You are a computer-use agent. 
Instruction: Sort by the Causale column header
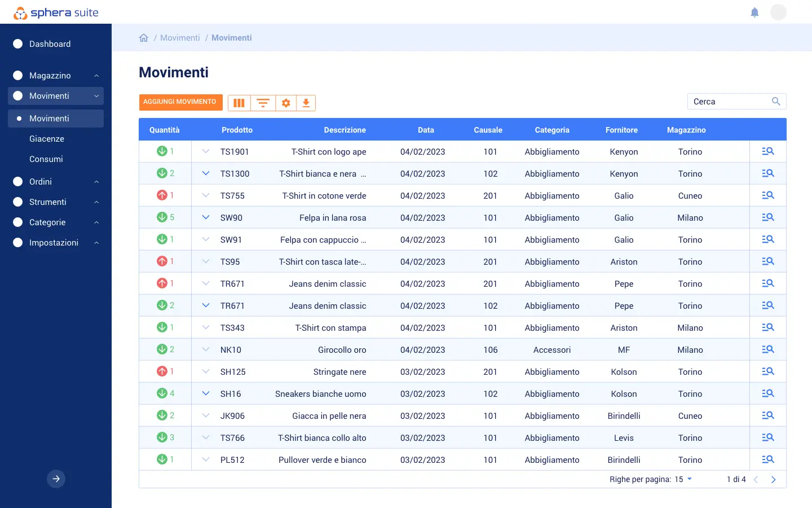[x=488, y=130]
